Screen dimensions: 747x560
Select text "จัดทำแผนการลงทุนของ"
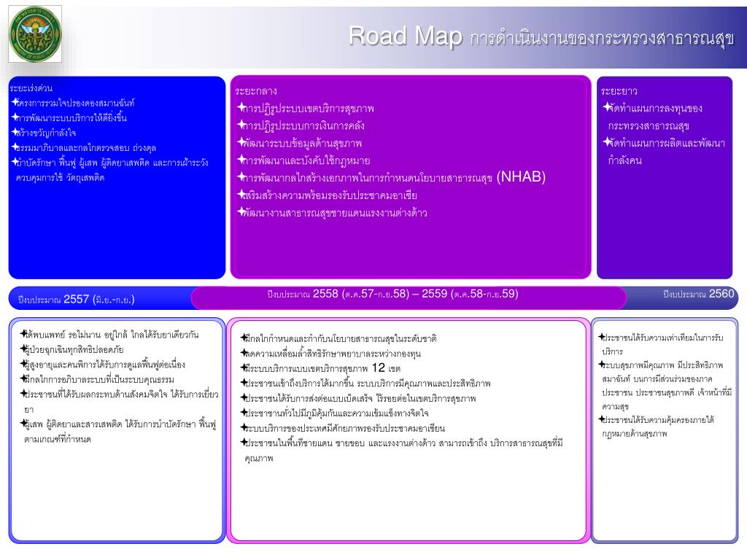[x=655, y=109]
